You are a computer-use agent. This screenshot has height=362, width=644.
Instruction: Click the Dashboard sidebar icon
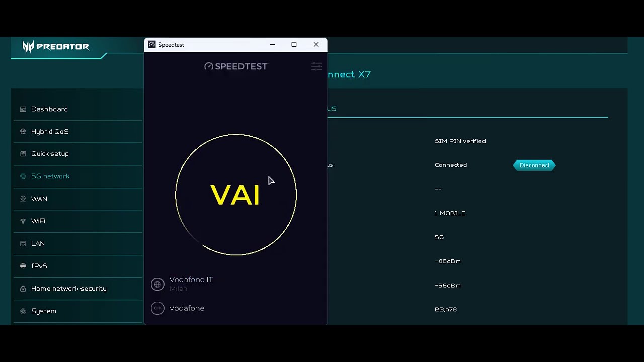(23, 109)
